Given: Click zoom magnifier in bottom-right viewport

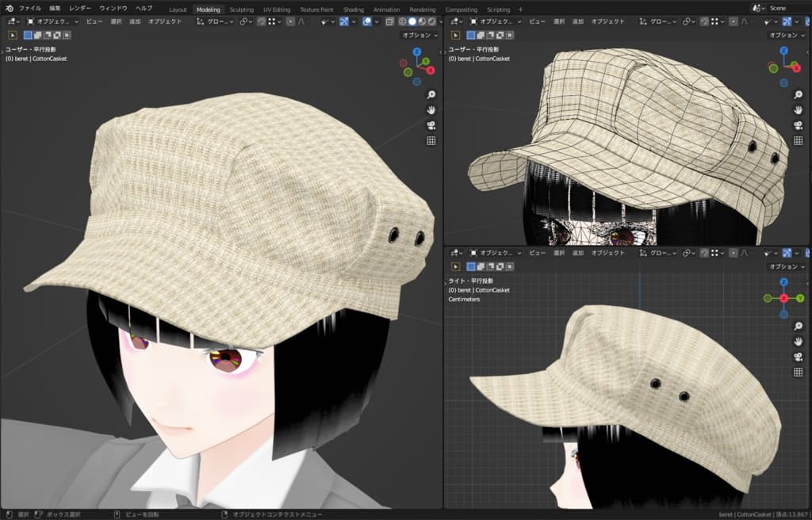Looking at the screenshot, I should coord(798,326).
